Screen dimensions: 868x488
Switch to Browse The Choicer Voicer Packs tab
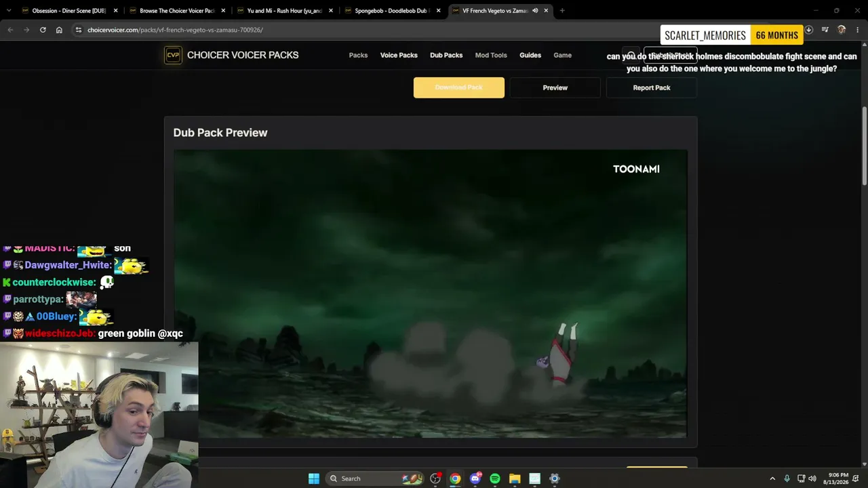(176, 11)
